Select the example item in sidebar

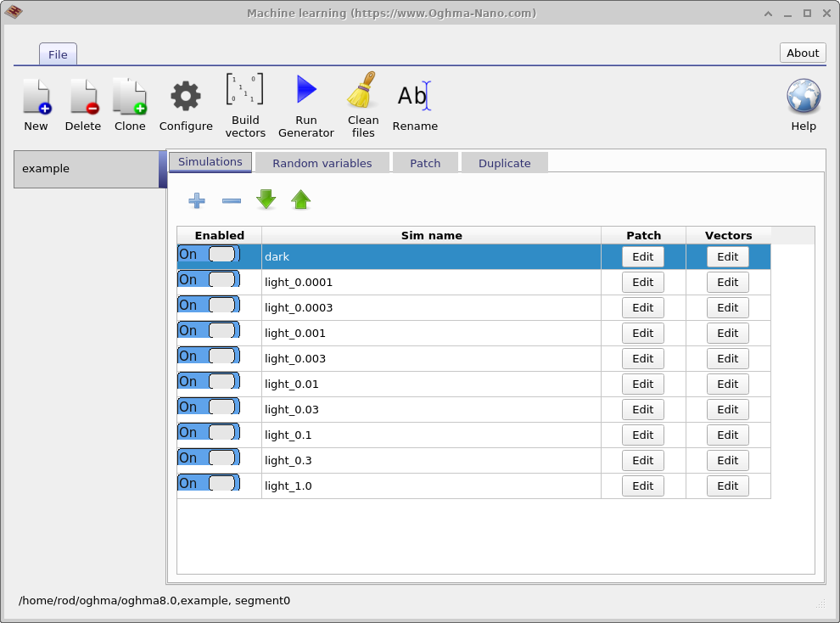coord(86,169)
